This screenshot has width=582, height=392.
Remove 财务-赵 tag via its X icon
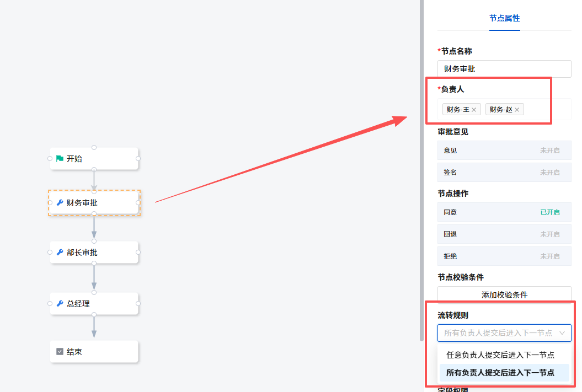[x=517, y=110]
